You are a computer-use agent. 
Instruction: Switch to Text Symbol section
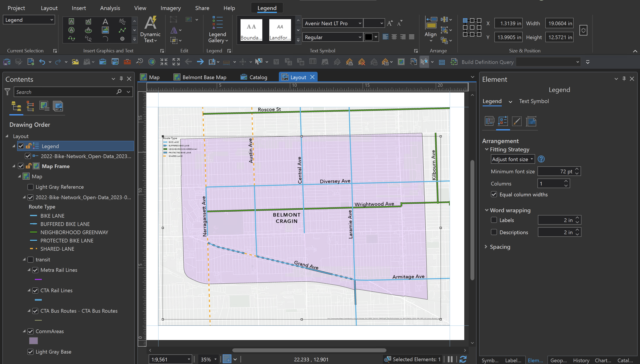point(534,101)
